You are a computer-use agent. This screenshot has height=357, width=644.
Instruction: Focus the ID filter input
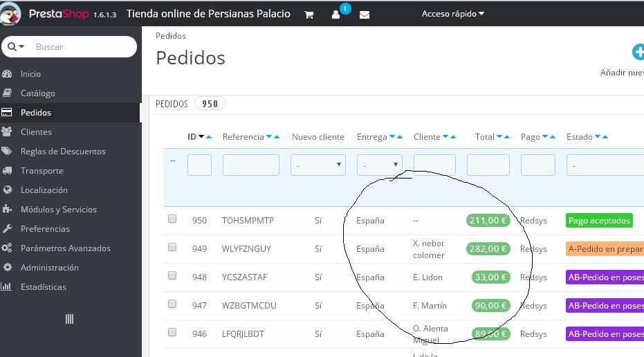pos(199,165)
